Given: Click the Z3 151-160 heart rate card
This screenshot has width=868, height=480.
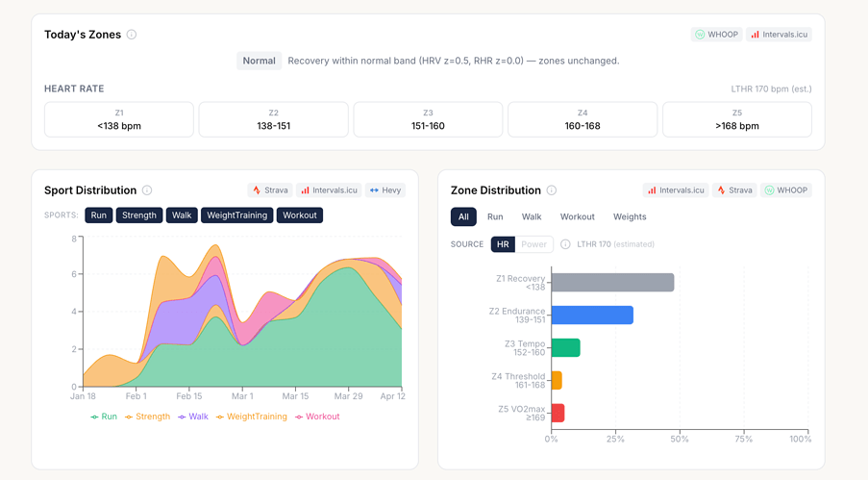Looking at the screenshot, I should coord(428,119).
